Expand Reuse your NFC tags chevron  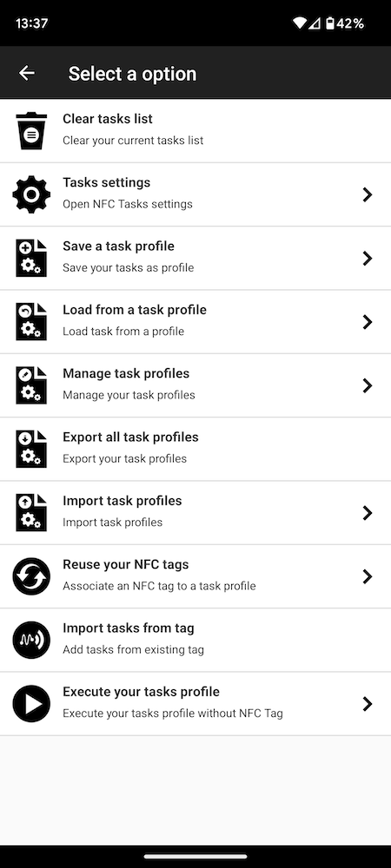click(x=368, y=576)
